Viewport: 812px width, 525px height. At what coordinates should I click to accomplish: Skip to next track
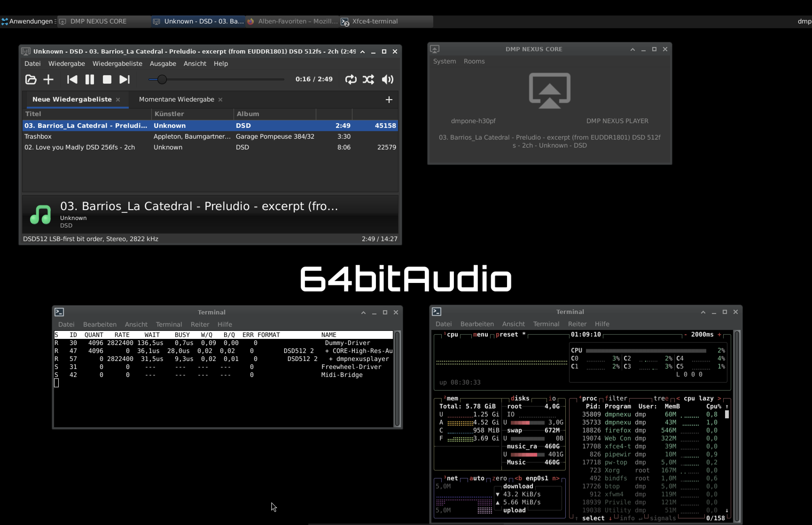click(x=124, y=79)
